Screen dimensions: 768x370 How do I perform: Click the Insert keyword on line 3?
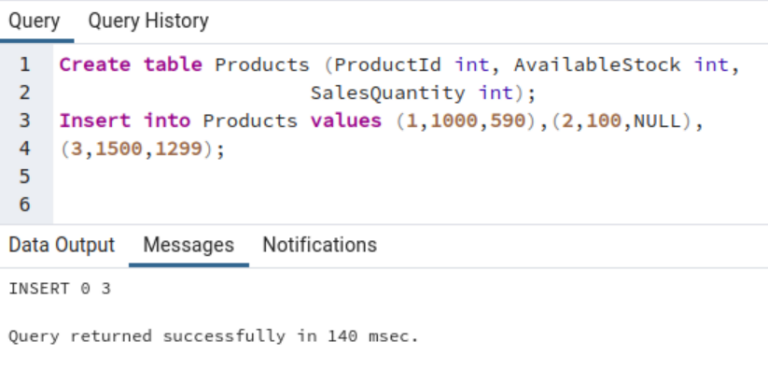pos(95,121)
